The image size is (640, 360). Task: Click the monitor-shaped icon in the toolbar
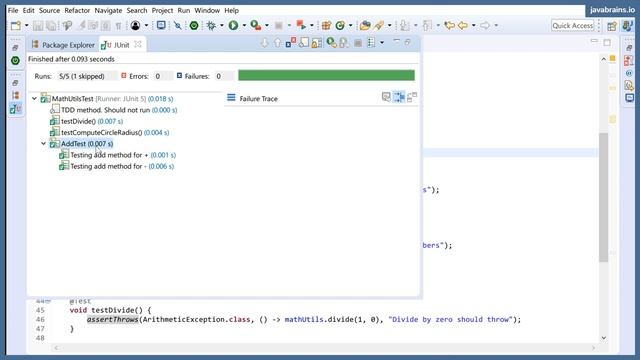tap(161, 25)
